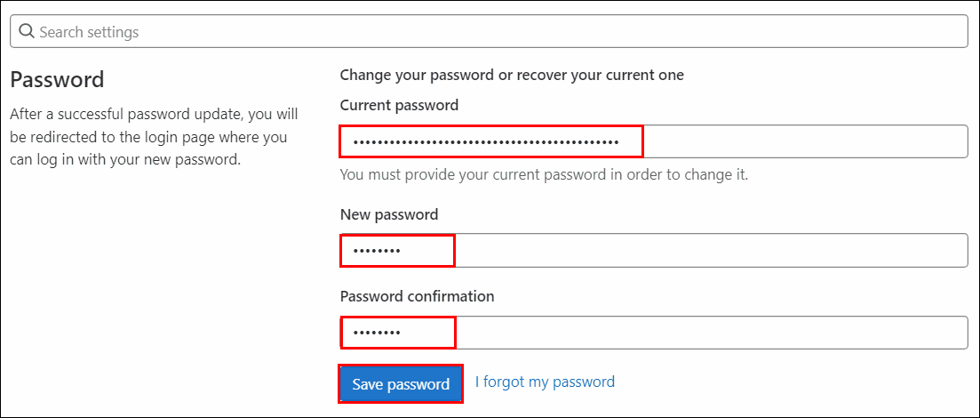Click the masked dots in Password confirmation
This screenshot has width=980, height=418.
tap(376, 333)
